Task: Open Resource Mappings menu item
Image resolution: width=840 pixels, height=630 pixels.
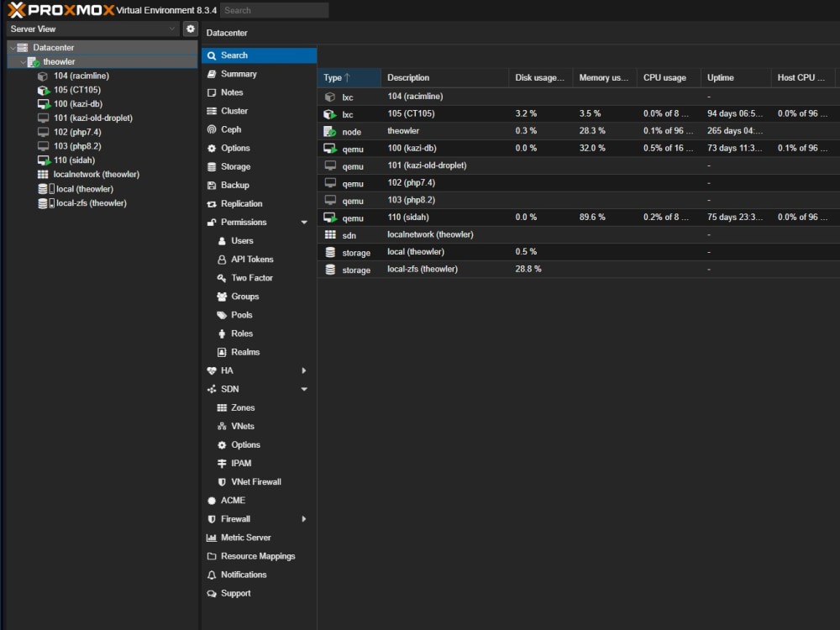Action: pyautogui.click(x=260, y=556)
